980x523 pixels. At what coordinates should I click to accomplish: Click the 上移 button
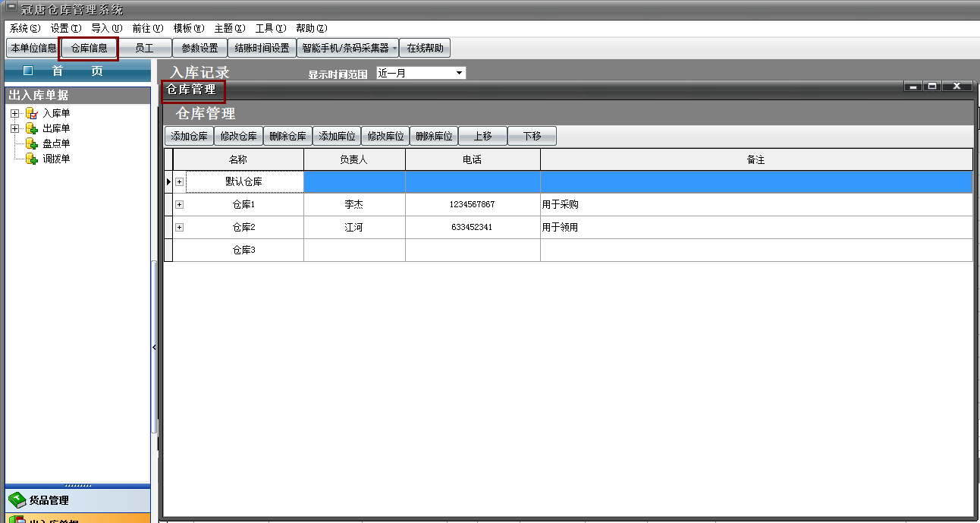tap(483, 137)
